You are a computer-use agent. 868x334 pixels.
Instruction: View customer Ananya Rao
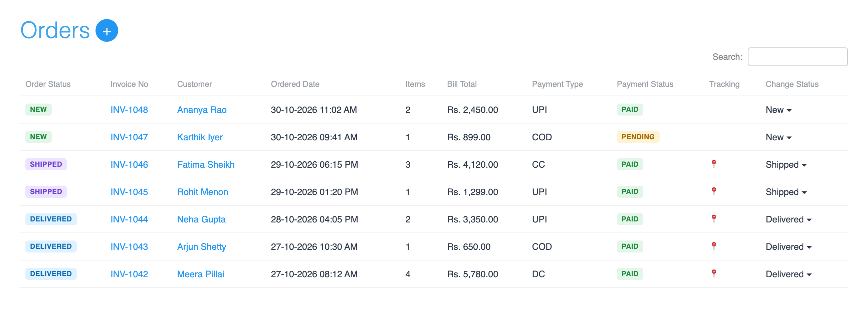[202, 110]
